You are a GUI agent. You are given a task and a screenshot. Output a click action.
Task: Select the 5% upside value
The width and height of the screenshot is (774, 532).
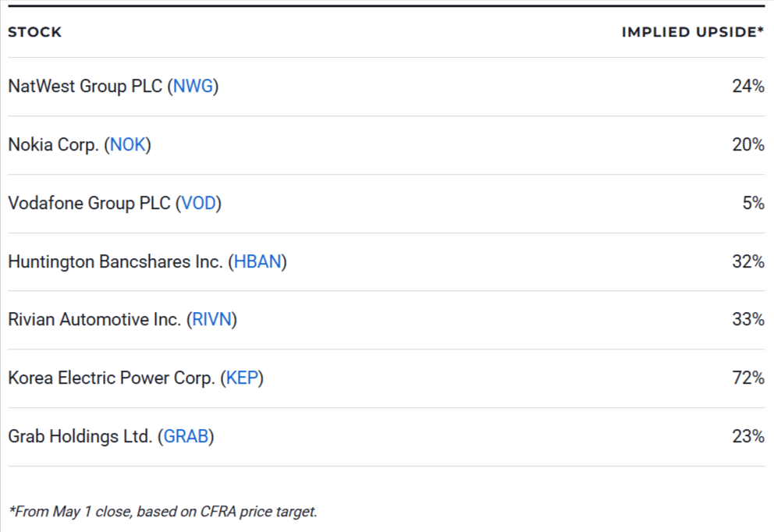(753, 203)
